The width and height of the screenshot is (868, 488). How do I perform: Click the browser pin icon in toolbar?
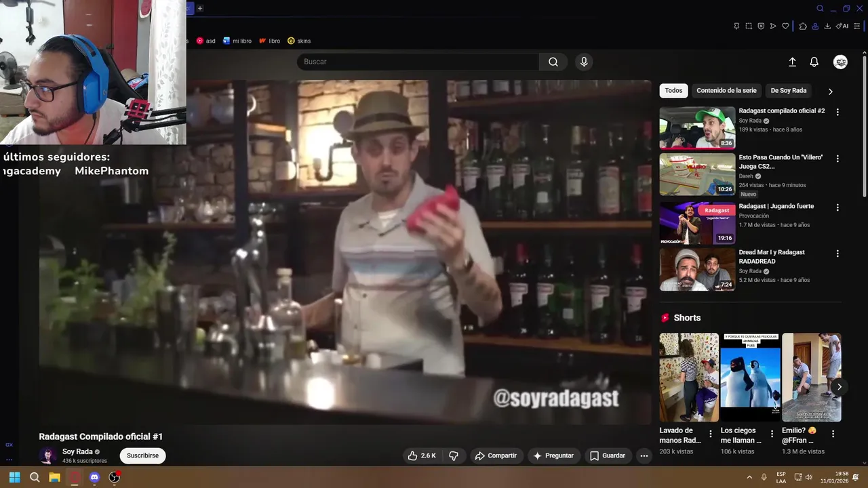pyautogui.click(x=736, y=26)
